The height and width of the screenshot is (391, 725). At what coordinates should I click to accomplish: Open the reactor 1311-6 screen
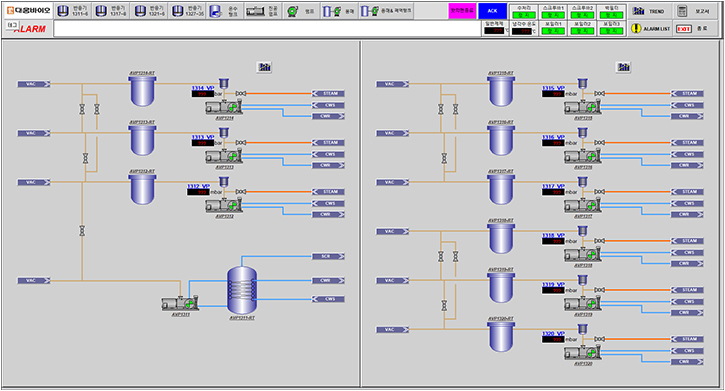(x=73, y=11)
